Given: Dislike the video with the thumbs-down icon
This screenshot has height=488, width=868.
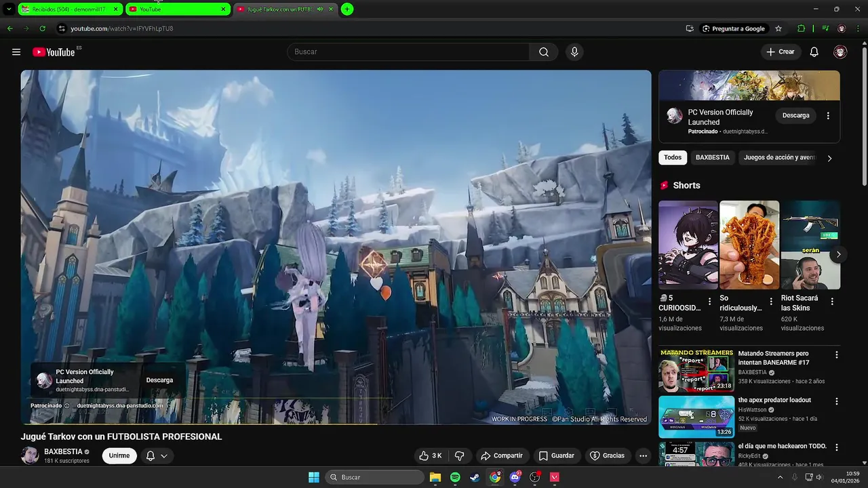Looking at the screenshot, I should pyautogui.click(x=459, y=455).
